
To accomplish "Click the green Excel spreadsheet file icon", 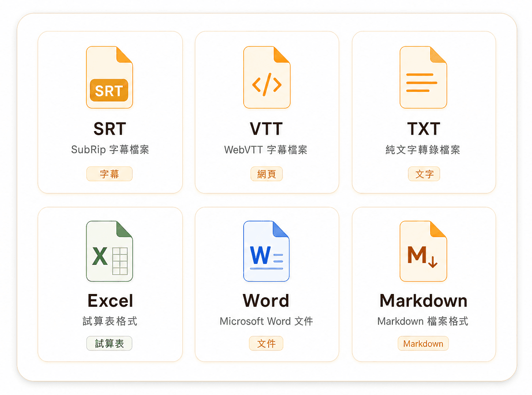I will (110, 251).
